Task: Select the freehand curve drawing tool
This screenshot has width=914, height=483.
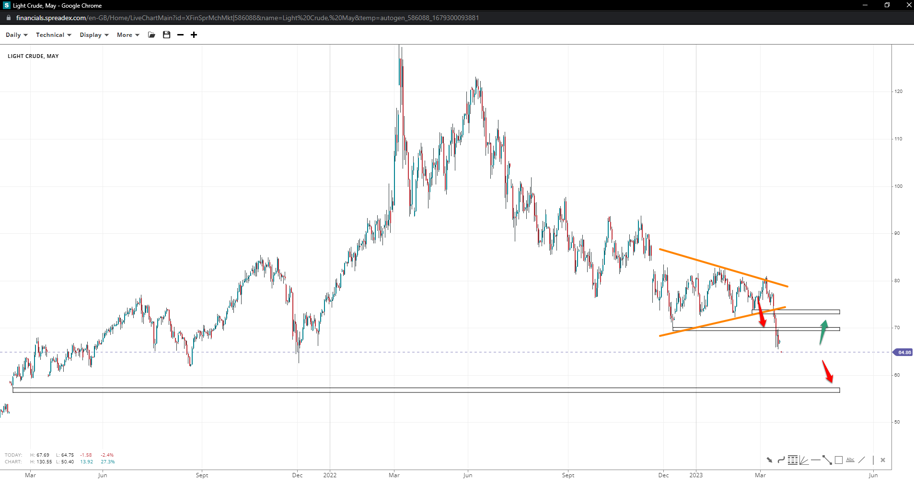Action: pyautogui.click(x=781, y=460)
